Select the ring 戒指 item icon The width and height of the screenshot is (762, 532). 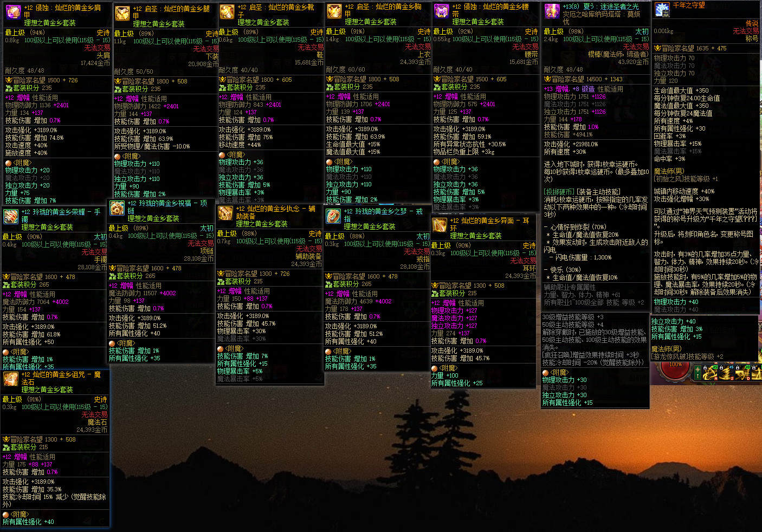333,216
